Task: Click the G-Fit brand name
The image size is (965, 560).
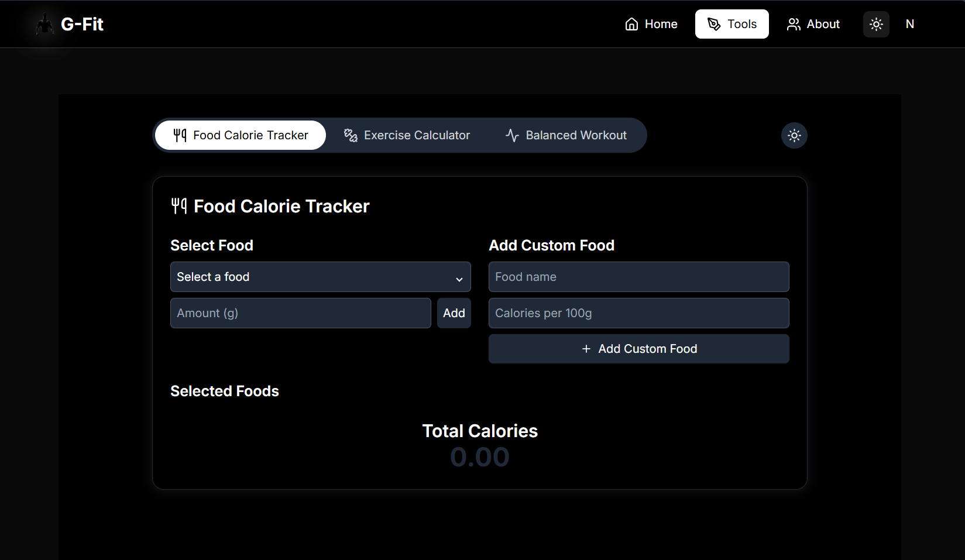Action: 82,24
